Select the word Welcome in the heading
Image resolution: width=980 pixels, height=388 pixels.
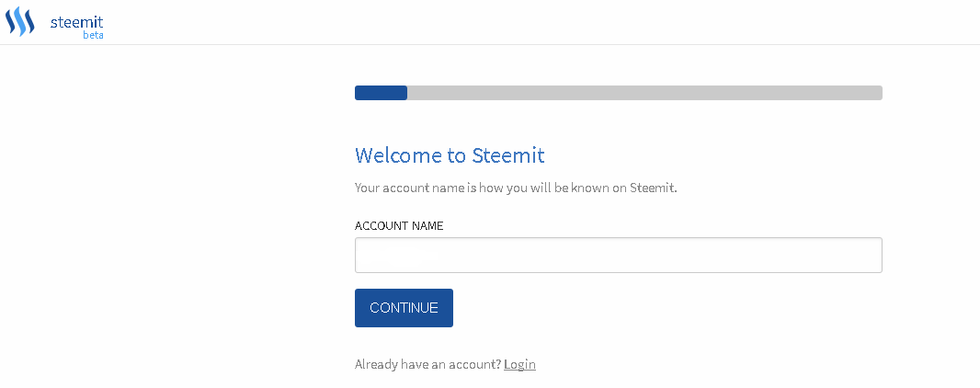(x=399, y=155)
